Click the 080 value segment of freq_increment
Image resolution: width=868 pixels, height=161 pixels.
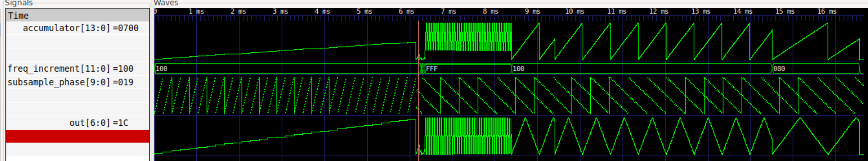[x=816, y=69]
